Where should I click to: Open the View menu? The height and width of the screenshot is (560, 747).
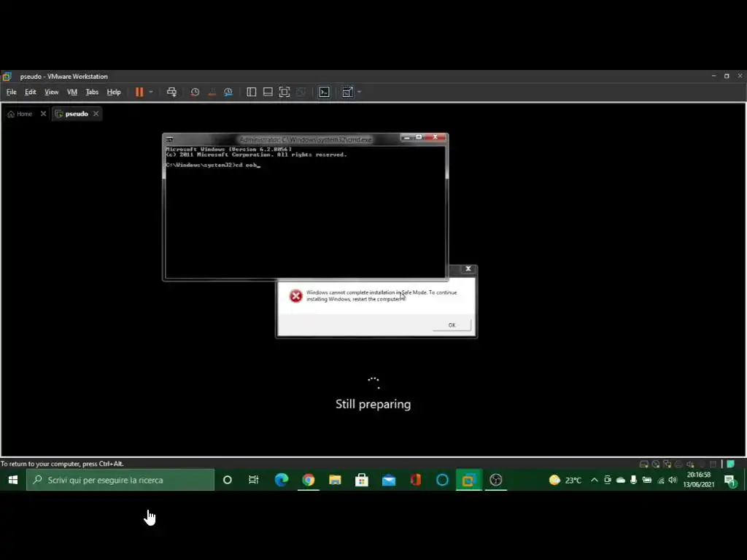tap(52, 92)
